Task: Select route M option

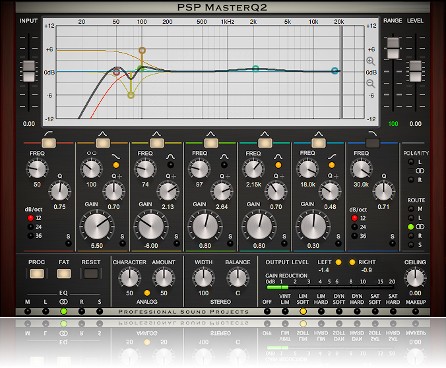Action: (x=411, y=209)
